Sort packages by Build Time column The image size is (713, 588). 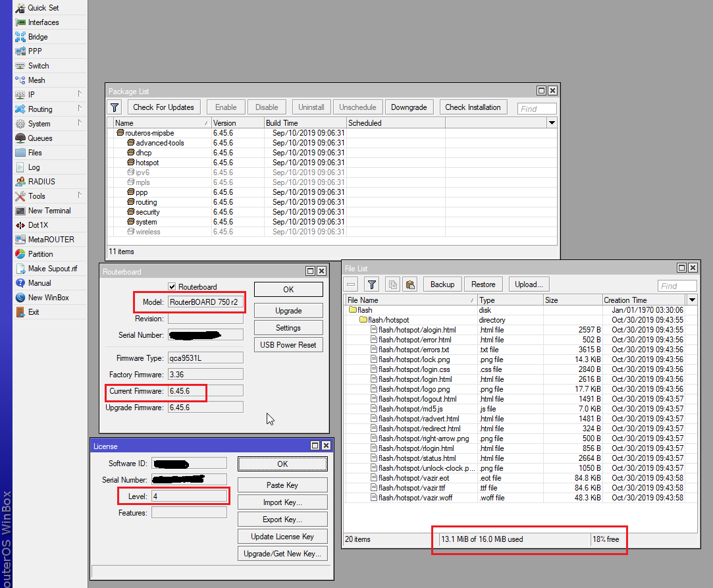click(x=305, y=122)
